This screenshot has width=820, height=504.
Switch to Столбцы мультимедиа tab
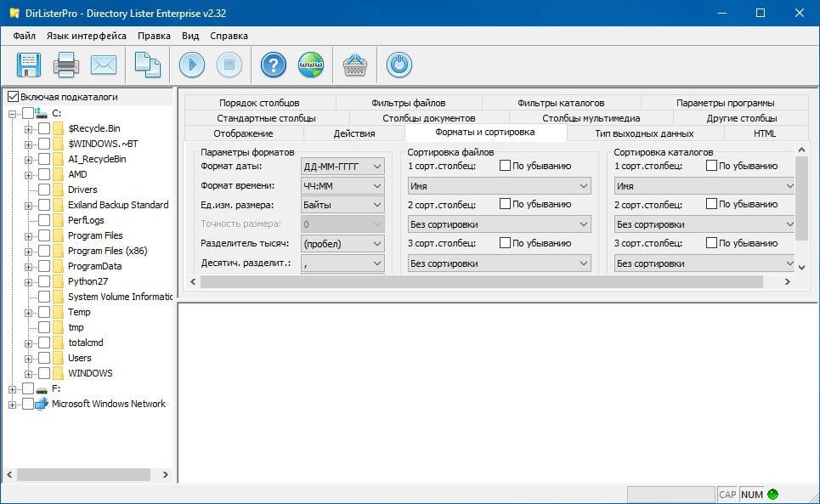591,118
